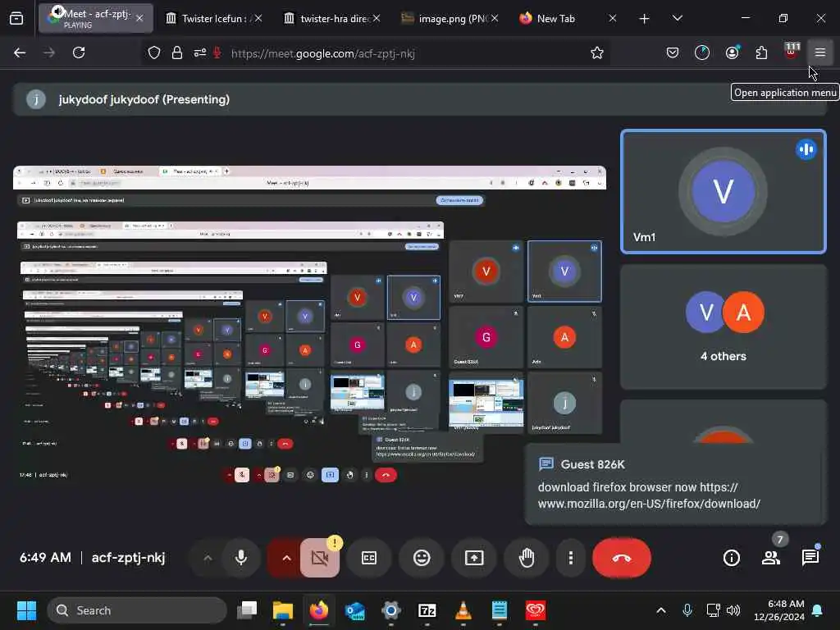Raise your hand in the meeting
This screenshot has width=840, height=630.
click(527, 558)
